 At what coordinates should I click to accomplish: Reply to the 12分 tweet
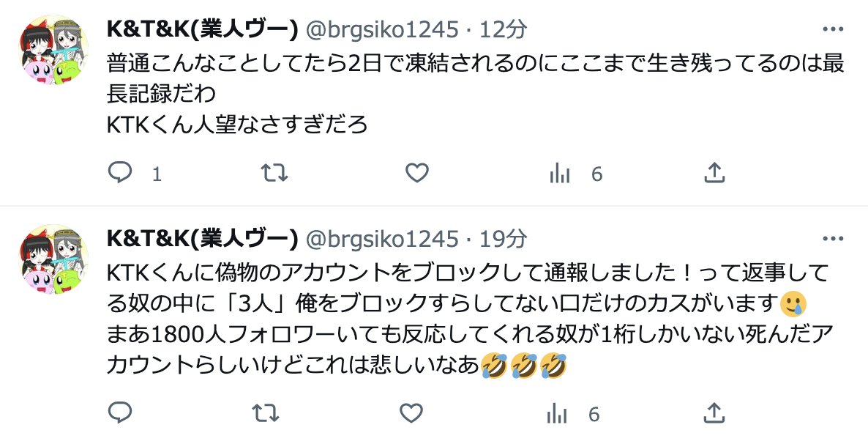[x=119, y=173]
